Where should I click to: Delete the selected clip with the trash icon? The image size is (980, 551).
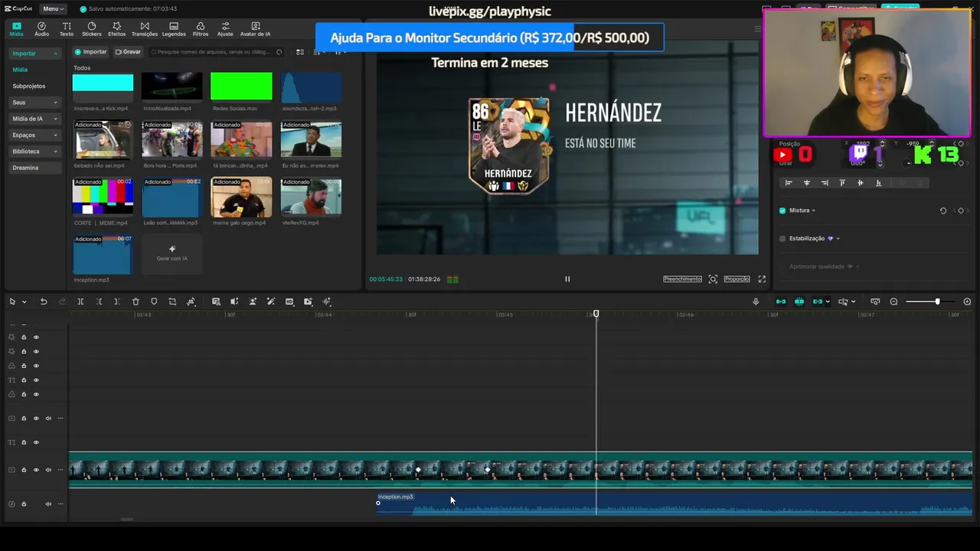coord(136,302)
